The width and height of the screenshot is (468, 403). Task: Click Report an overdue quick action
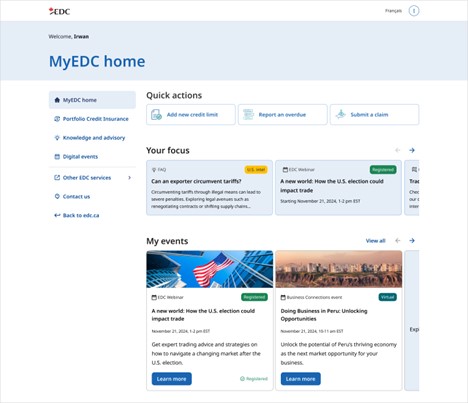[x=283, y=115]
